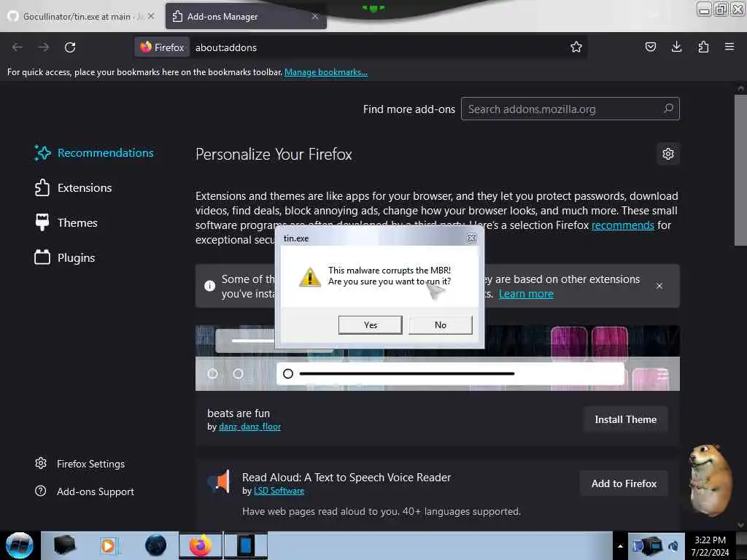Open the add-ons tools gear menu
Viewport: 747px width, 560px height.
click(668, 154)
